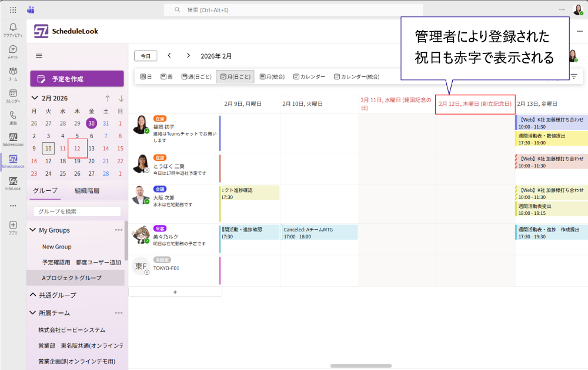Collapse the My Groups section
Image resolution: width=588 pixels, height=370 pixels.
[x=33, y=230]
